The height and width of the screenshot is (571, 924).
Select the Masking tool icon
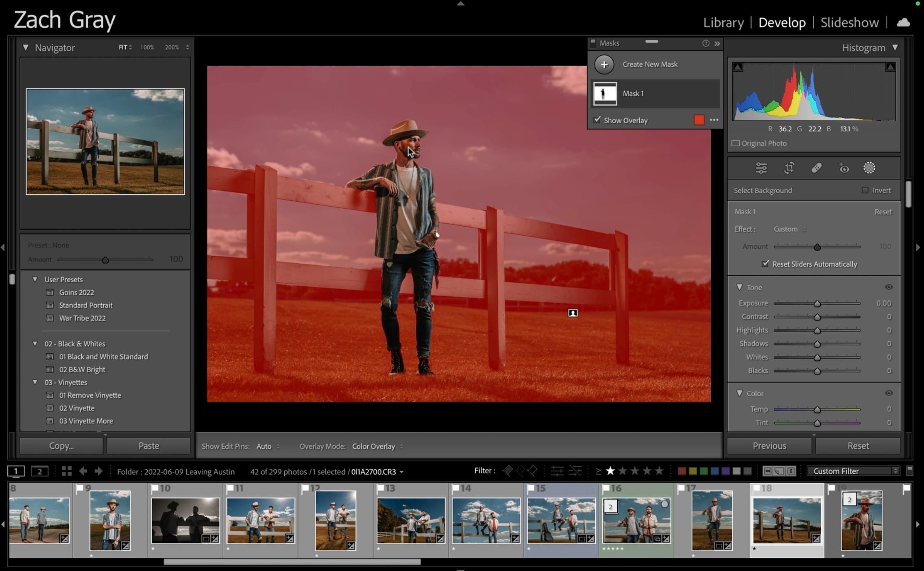[x=869, y=168]
